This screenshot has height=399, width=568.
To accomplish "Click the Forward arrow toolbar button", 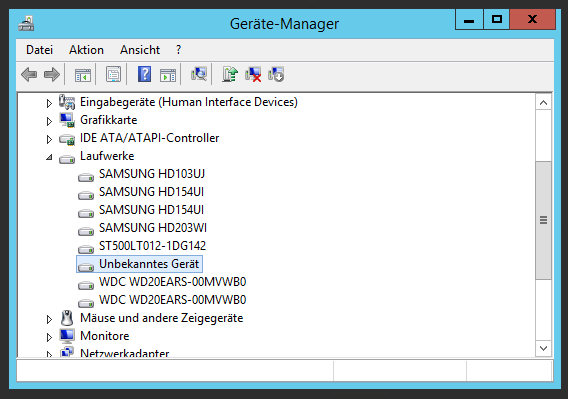I will click(x=51, y=75).
